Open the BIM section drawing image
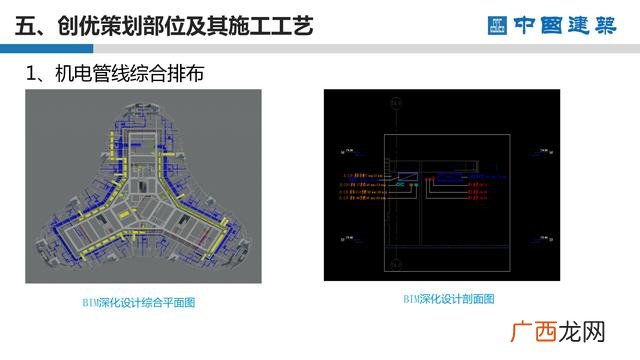640x360 pixels. (x=442, y=185)
